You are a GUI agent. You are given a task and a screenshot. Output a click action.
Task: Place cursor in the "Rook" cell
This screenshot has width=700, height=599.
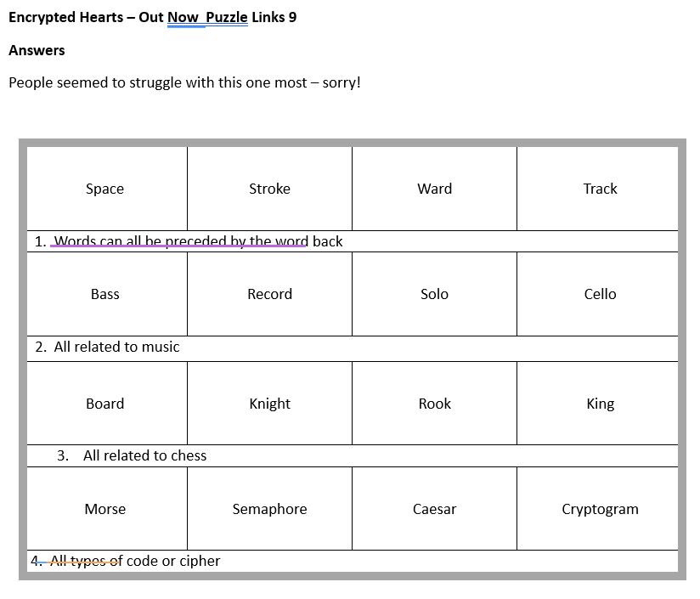(x=434, y=404)
